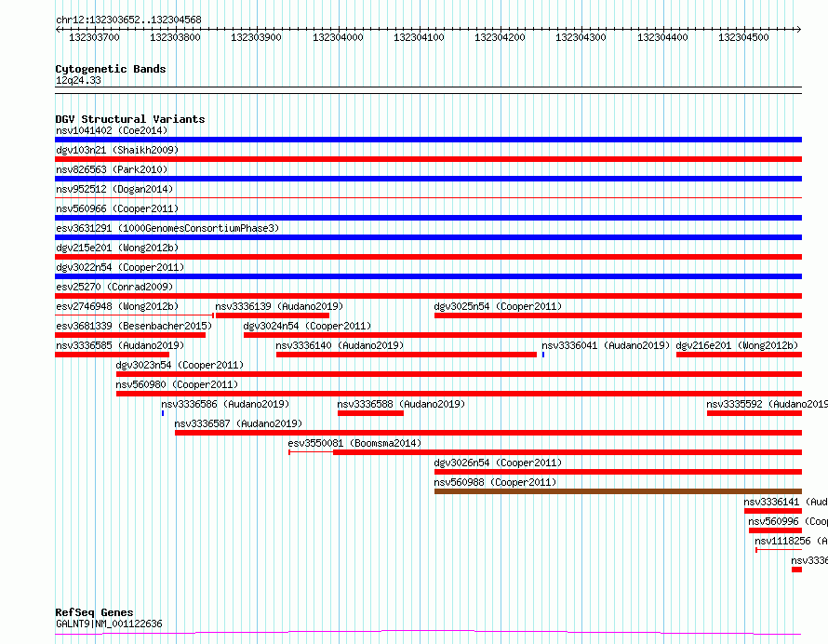Select the small blue mark under nsv3336041
The image size is (828, 644).
(542, 355)
